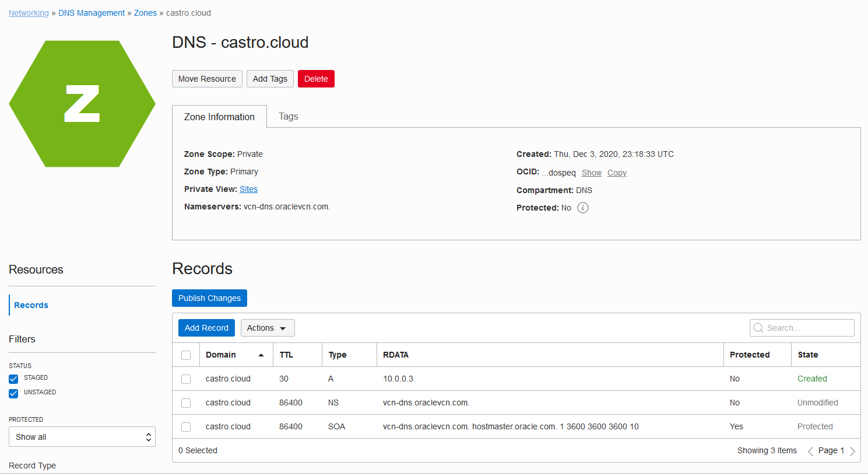Image resolution: width=868 pixels, height=476 pixels.
Task: Click the green Z zone hexagon icon
Action: (x=82, y=104)
